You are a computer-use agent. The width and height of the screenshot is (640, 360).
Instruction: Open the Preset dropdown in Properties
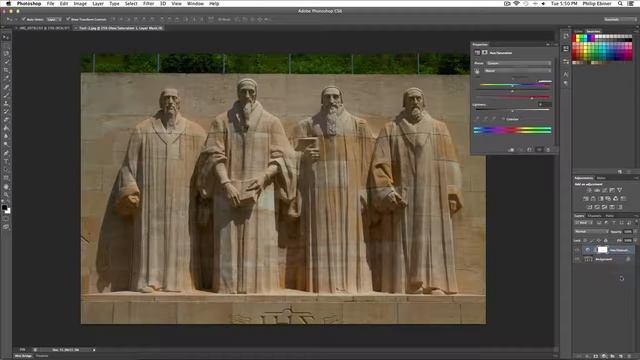518,63
